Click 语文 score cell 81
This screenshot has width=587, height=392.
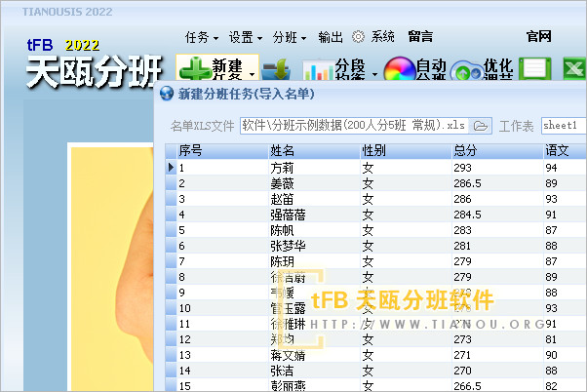[x=566, y=339]
